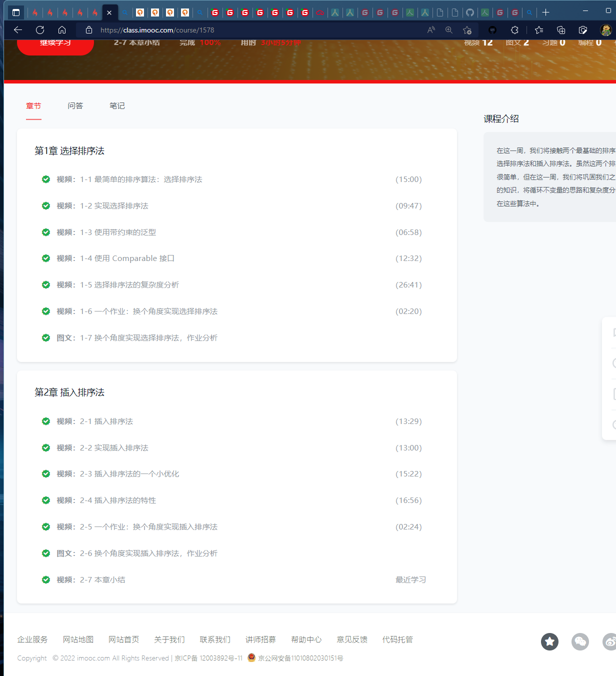This screenshot has width=616, height=676.
Task: Click the green check beside lesson 1-4
Action: (x=46, y=258)
